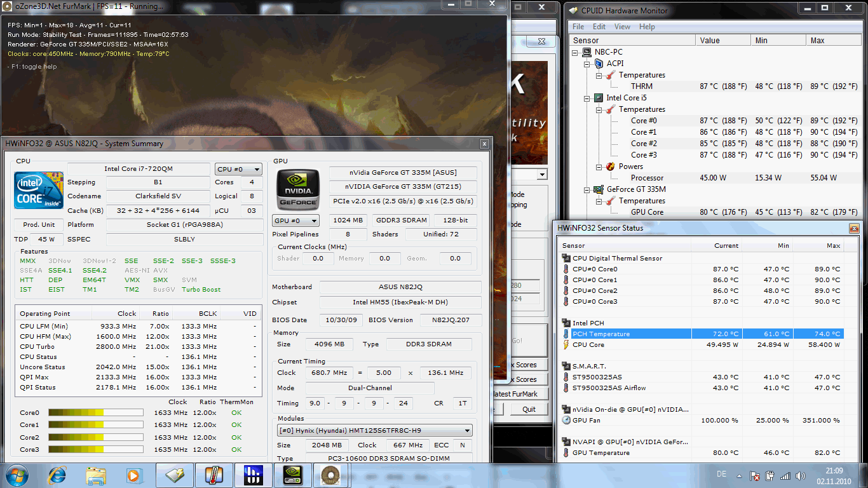Open the Help menu in HWMonitor

[647, 27]
